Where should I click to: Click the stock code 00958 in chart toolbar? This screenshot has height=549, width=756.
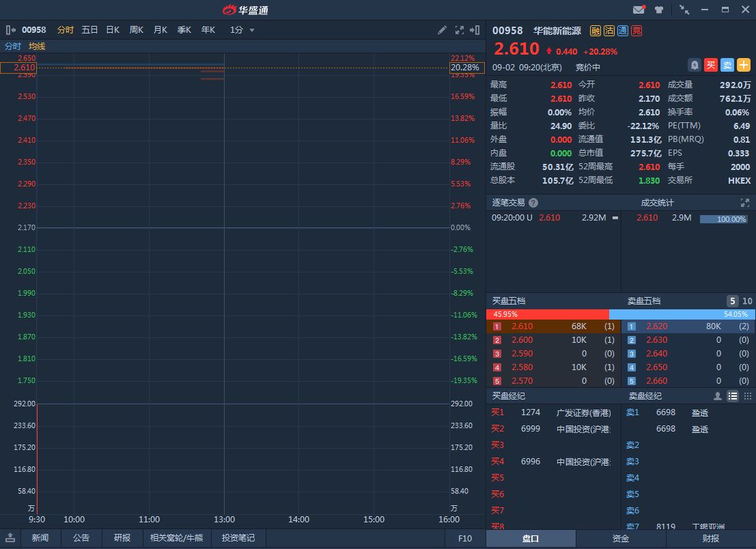pos(33,30)
